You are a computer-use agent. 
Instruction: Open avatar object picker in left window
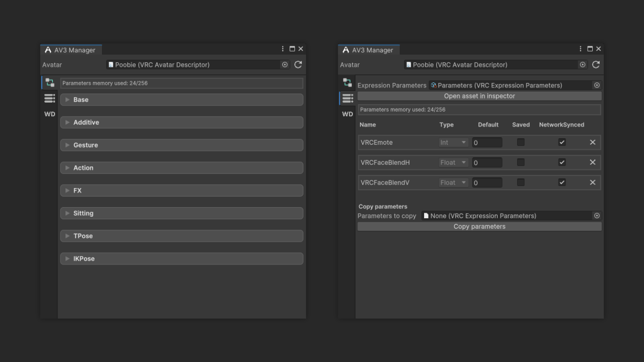click(285, 64)
